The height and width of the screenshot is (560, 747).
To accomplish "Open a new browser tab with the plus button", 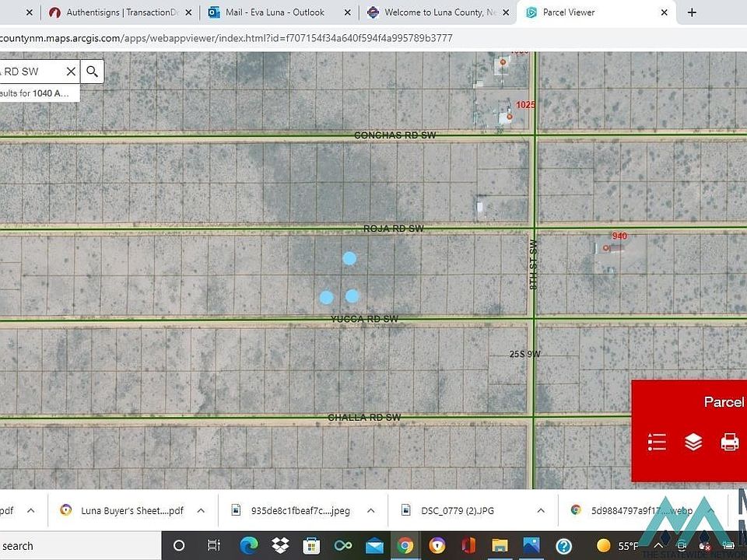I will [693, 13].
